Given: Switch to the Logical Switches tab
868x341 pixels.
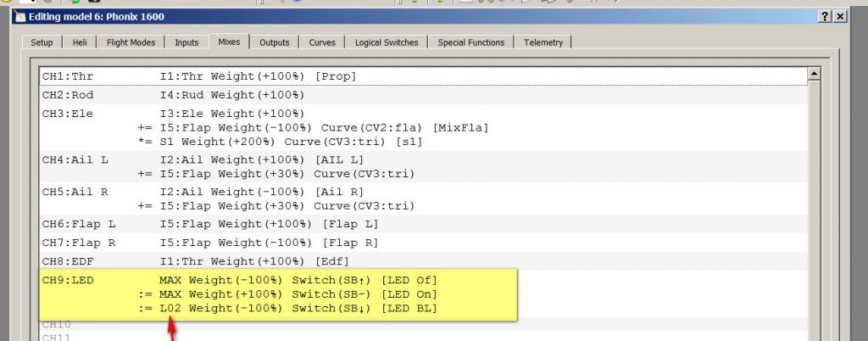Looking at the screenshot, I should coord(387,42).
